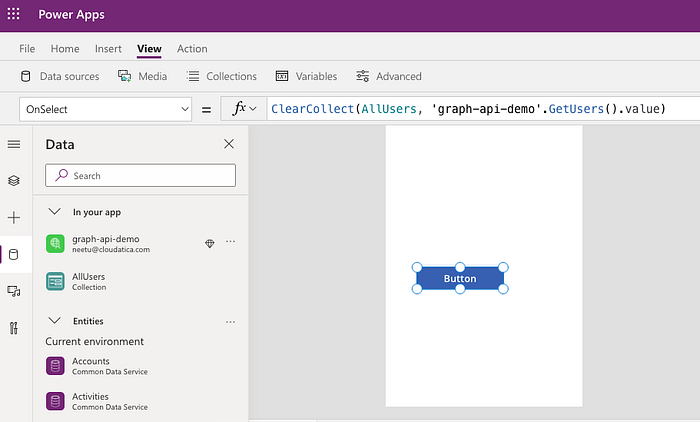Click the Current environment heading
The height and width of the screenshot is (422, 700).
tap(95, 341)
